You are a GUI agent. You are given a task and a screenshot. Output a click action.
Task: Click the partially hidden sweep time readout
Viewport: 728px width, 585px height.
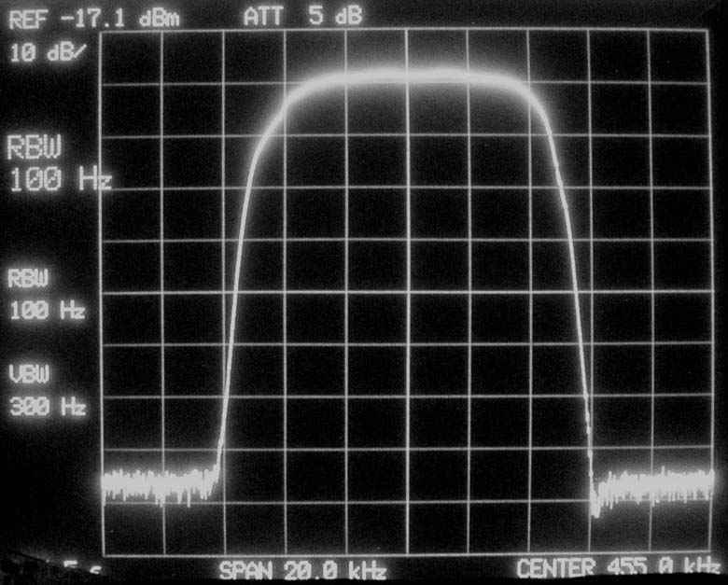[45, 567]
